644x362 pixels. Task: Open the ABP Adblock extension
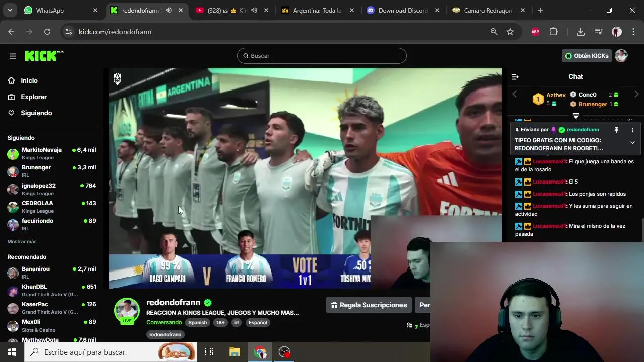point(535,32)
